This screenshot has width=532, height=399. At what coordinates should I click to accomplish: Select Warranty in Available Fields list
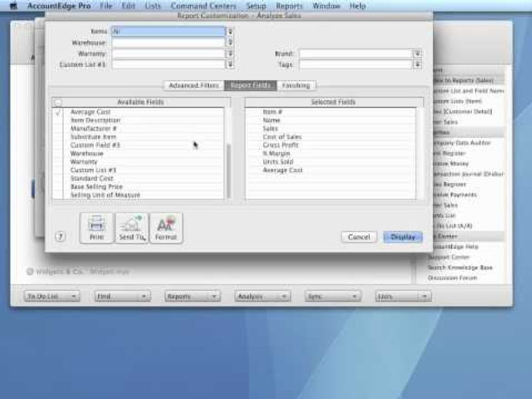click(x=83, y=162)
